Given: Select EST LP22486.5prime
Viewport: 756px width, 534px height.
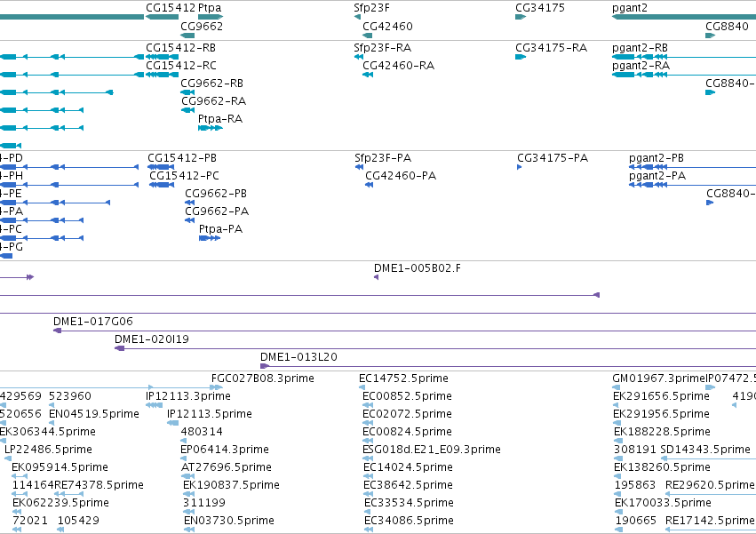Looking at the screenshot, I should tap(48, 450).
